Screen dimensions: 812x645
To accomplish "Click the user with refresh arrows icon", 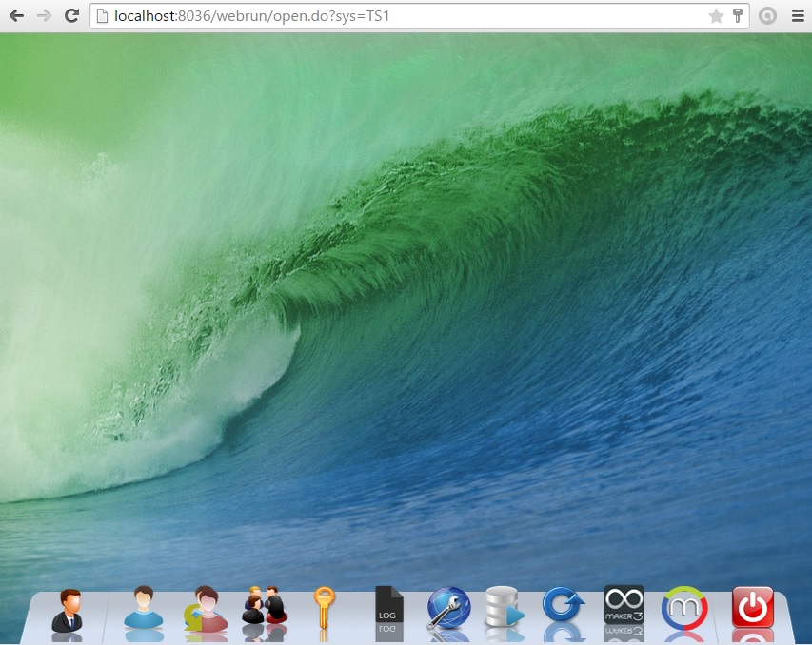I will 206,610.
